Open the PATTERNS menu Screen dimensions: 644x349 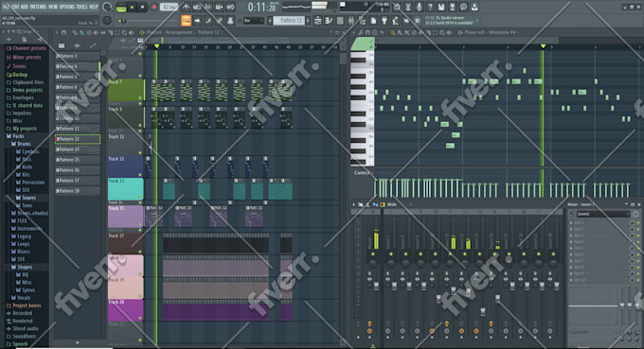click(39, 7)
